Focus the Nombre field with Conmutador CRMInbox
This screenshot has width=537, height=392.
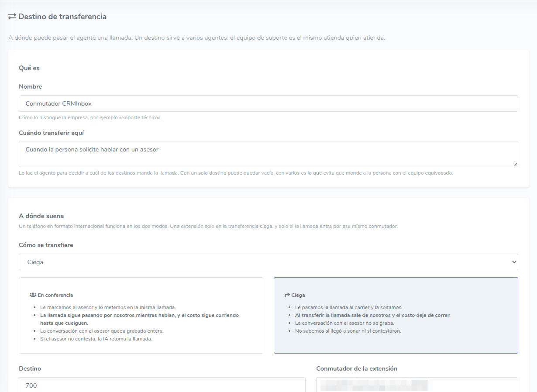point(268,103)
